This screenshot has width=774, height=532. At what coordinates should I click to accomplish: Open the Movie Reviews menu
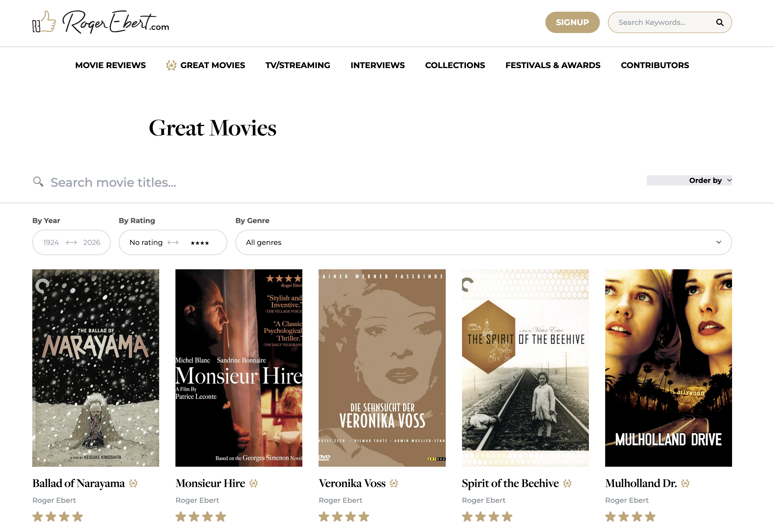click(110, 65)
